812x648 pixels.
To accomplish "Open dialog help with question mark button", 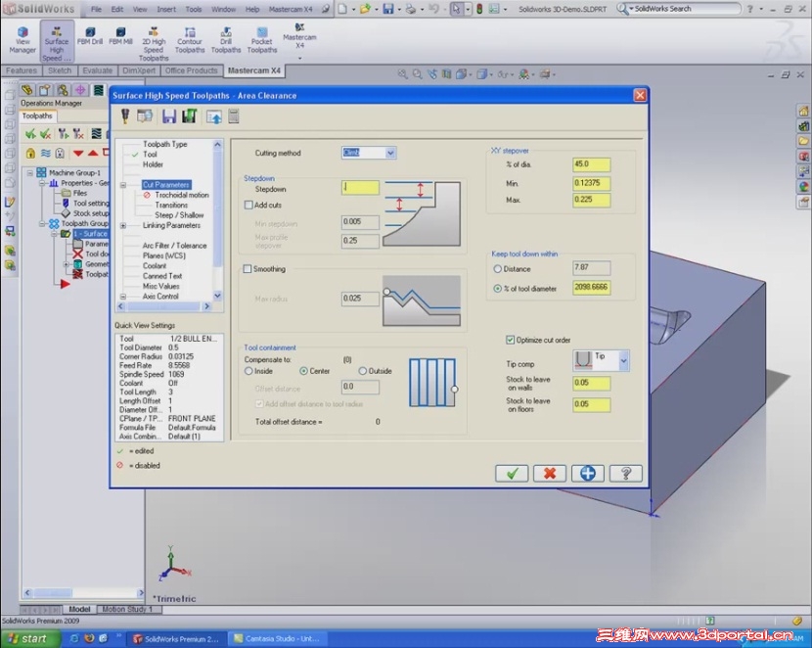I will tap(625, 474).
